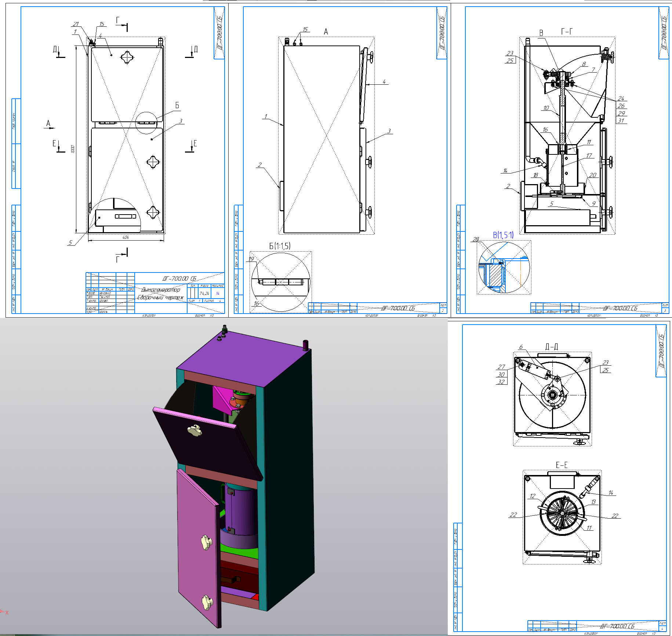Click the Е-Е section fan drawing
The image size is (672, 636).
pos(562,513)
